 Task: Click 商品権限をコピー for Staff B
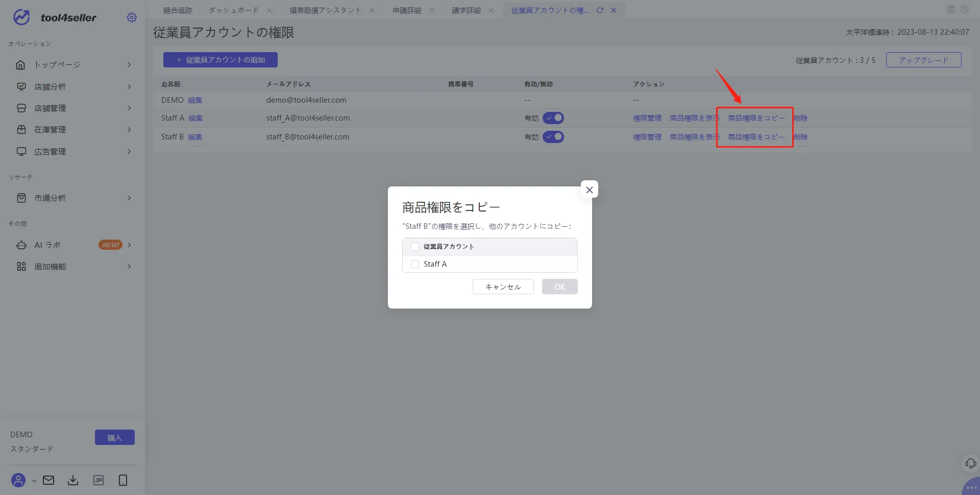tap(756, 137)
